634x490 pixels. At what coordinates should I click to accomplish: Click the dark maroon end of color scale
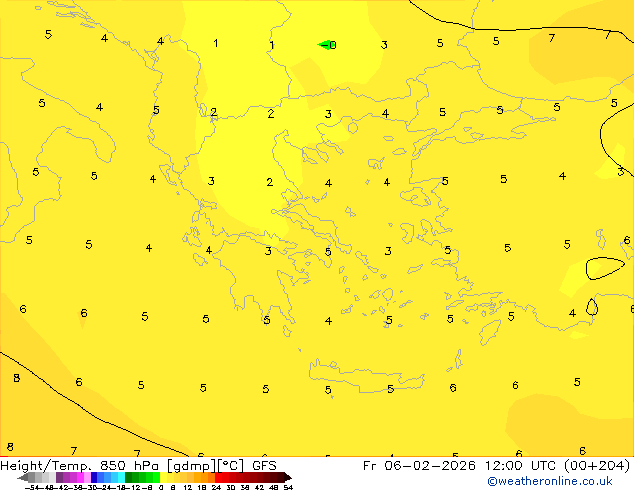pyautogui.click(x=287, y=477)
